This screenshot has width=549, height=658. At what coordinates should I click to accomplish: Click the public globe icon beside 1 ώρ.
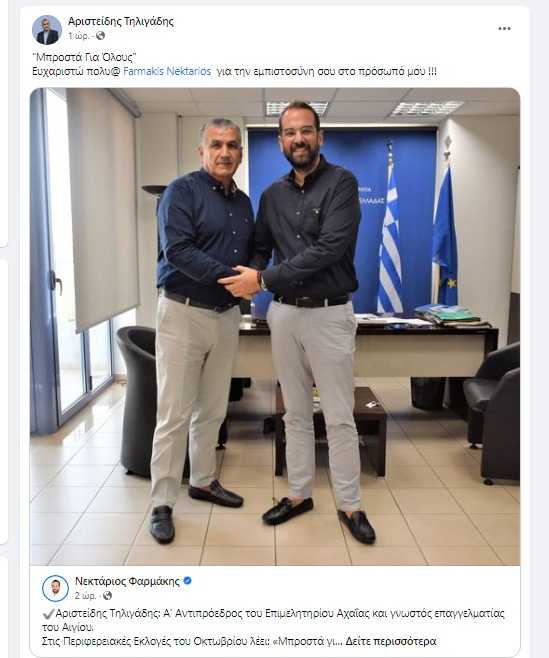(100, 36)
